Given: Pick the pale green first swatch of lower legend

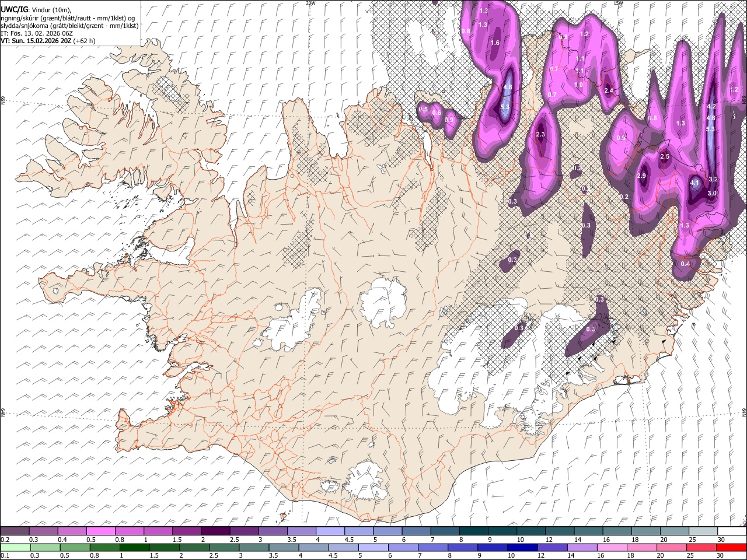Looking at the screenshot, I should coord(15,548).
